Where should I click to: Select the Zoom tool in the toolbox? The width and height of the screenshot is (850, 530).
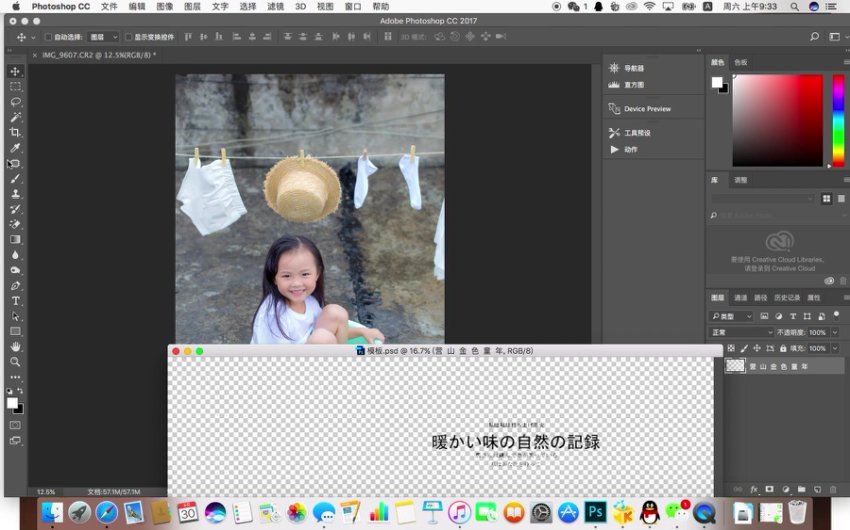coord(15,361)
